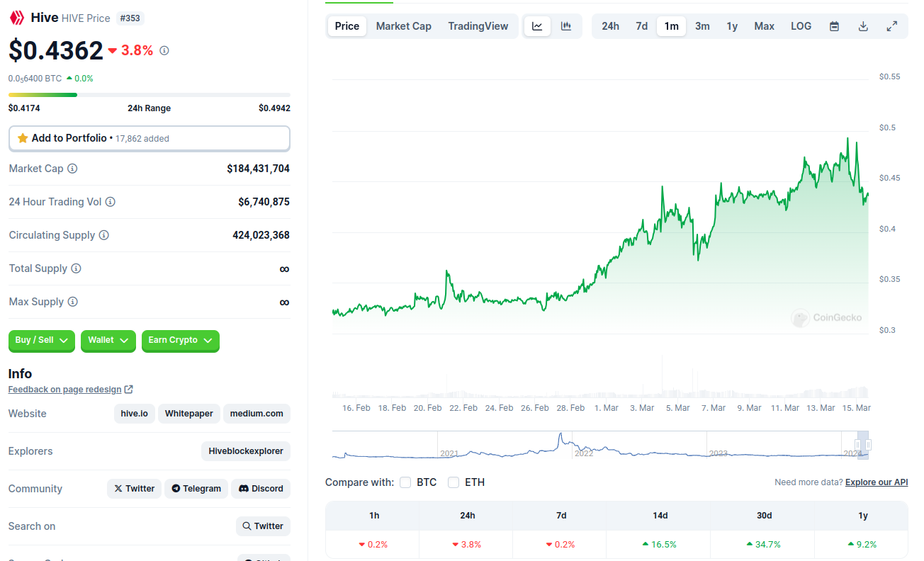Open Feedback on page redesign link
924x561 pixels.
pos(64,390)
